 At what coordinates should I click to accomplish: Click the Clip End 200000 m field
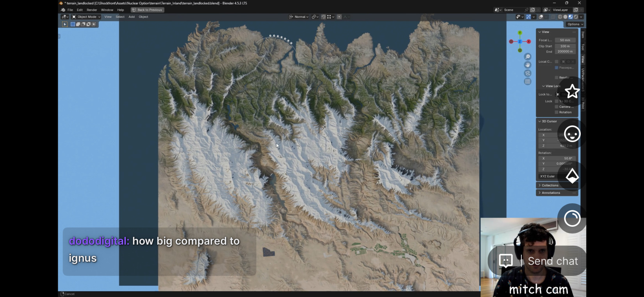coord(565,52)
